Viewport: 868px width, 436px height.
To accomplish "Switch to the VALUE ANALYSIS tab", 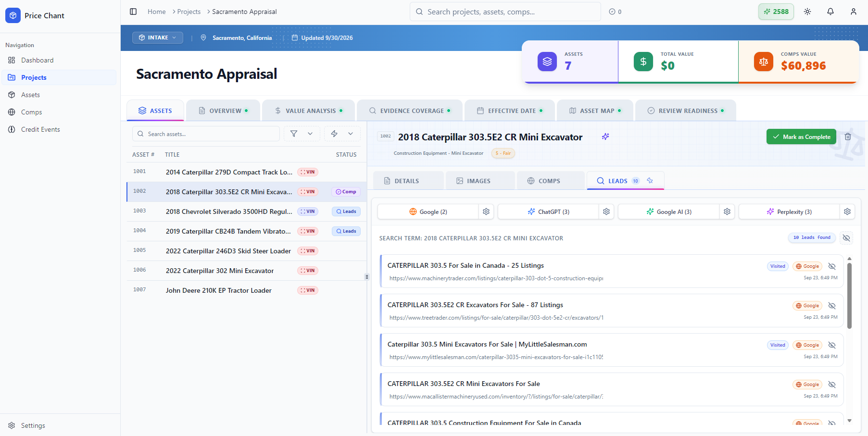I will tap(309, 111).
